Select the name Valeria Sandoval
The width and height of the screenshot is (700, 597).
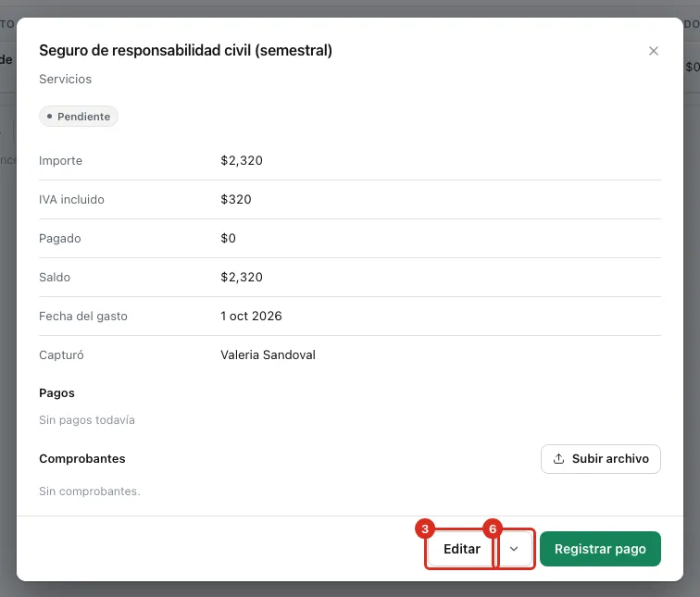268,354
